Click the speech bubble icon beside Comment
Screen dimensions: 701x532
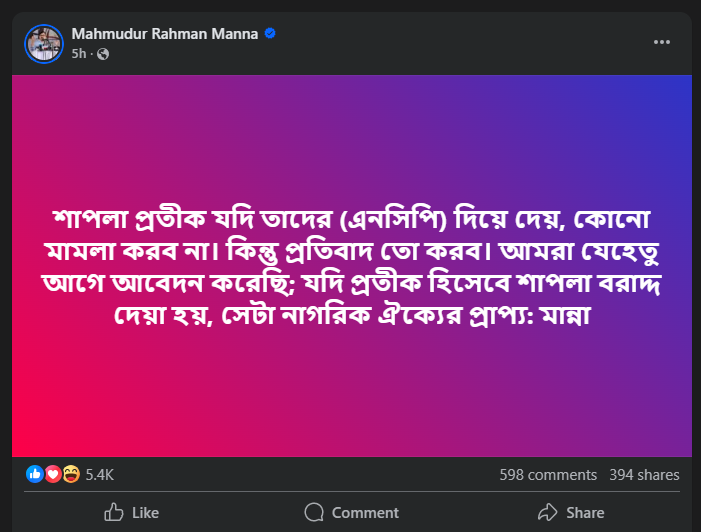point(315,512)
